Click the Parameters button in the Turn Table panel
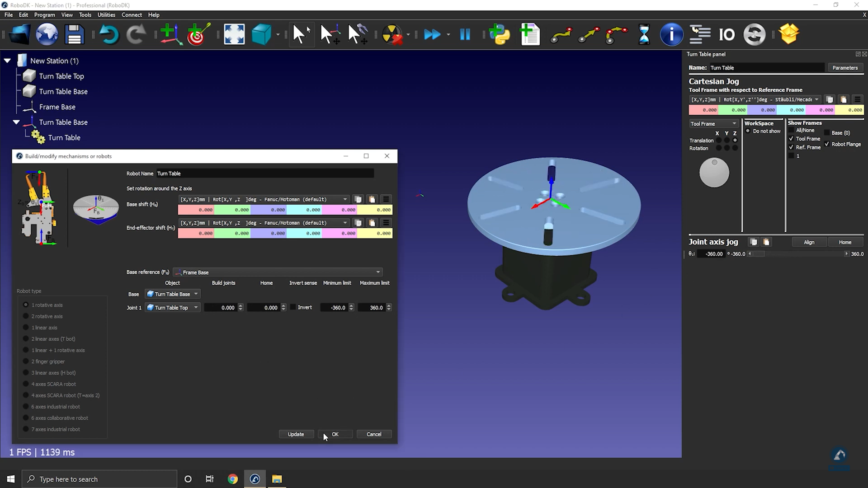 tap(844, 68)
